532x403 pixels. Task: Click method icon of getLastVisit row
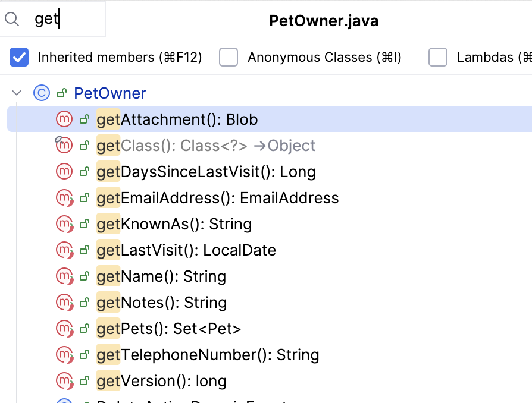(x=64, y=250)
